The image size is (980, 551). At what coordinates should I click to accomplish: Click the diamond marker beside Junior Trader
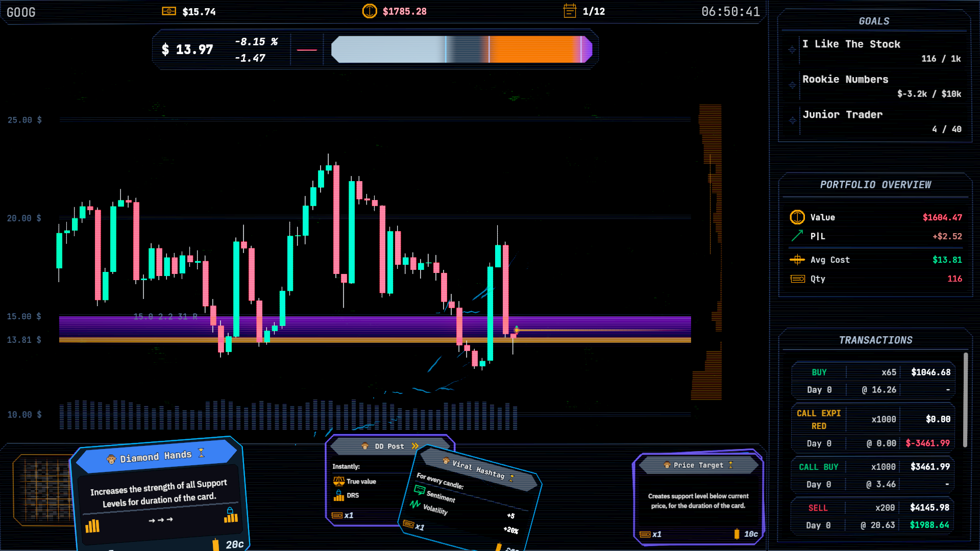coord(792,120)
